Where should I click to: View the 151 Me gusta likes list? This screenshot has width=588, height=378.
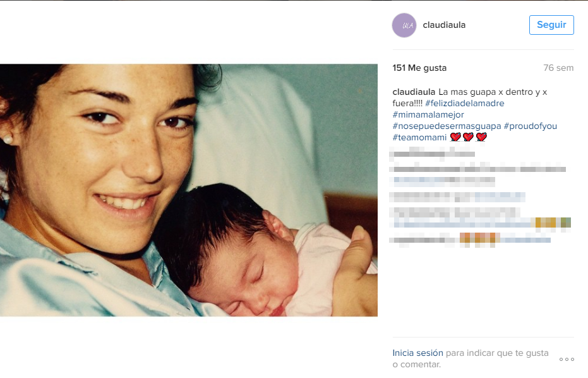click(x=419, y=68)
